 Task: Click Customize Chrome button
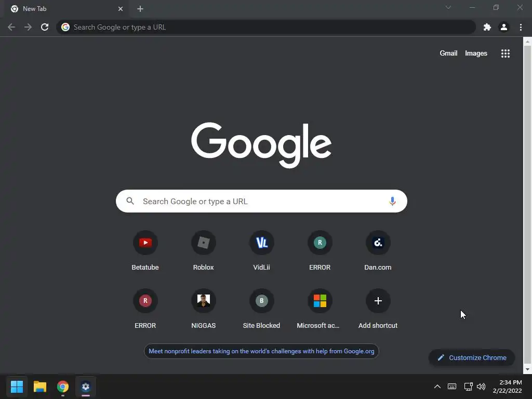(472, 357)
